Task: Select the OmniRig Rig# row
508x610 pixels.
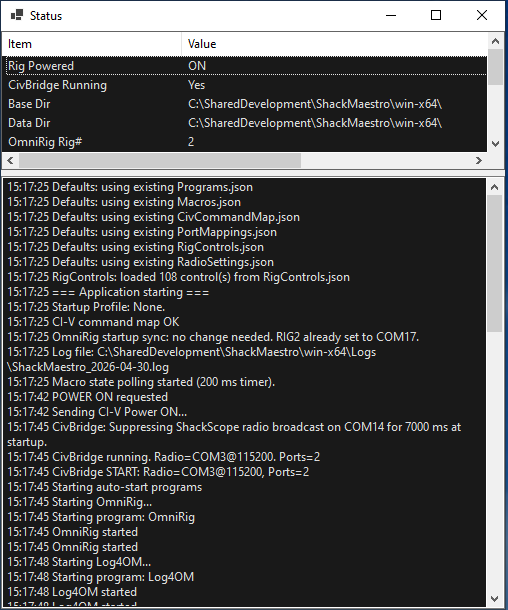Action: 245,142
